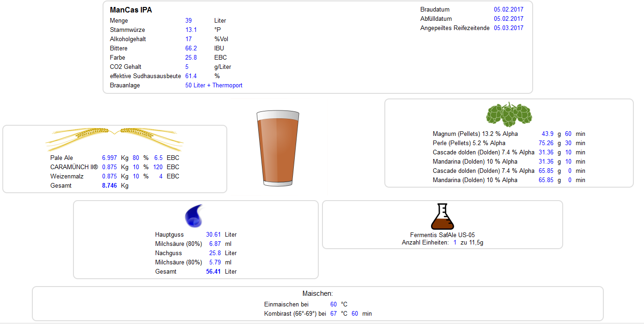
Task: Select the CARAMÜNCH II malt label
Action: point(74,167)
